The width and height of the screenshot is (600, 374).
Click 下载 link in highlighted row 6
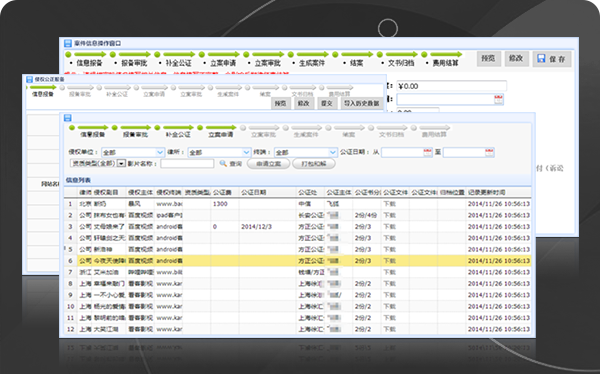(x=390, y=261)
